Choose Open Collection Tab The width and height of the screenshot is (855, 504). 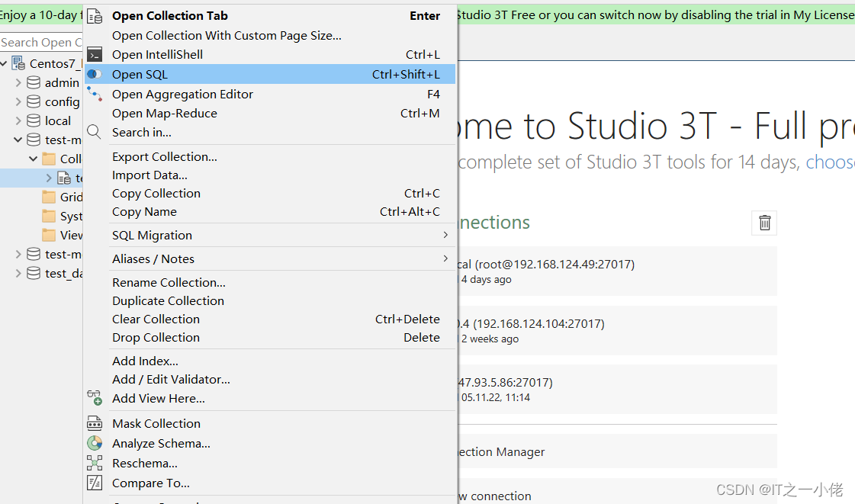coord(271,16)
